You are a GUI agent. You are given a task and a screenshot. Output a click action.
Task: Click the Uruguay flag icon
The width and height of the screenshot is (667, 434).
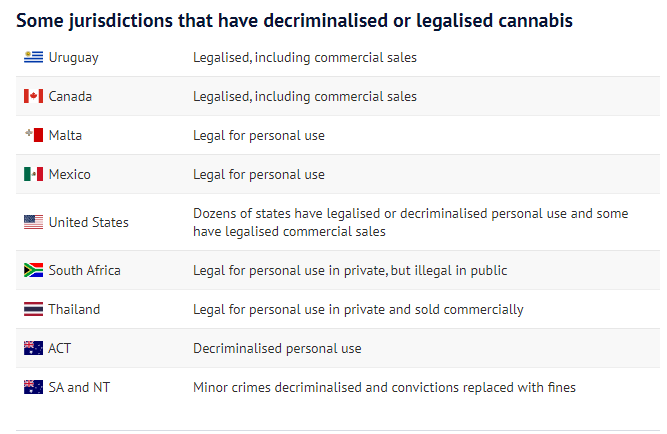point(33,57)
